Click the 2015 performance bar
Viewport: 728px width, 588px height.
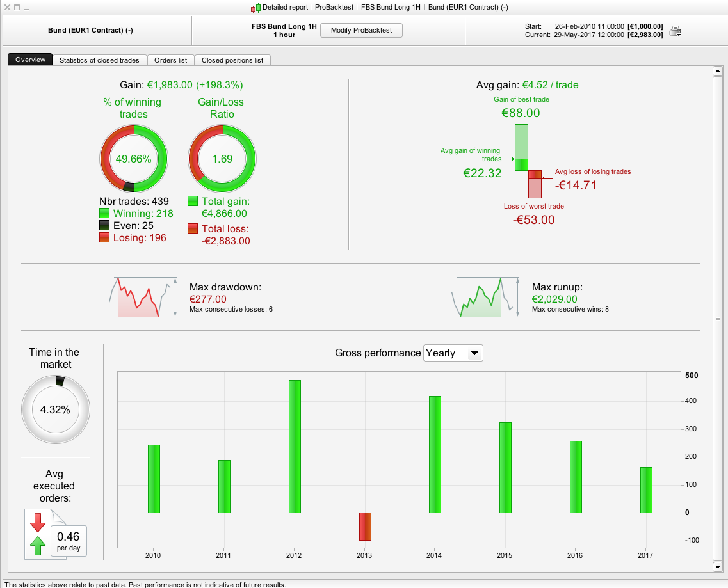[x=505, y=468]
